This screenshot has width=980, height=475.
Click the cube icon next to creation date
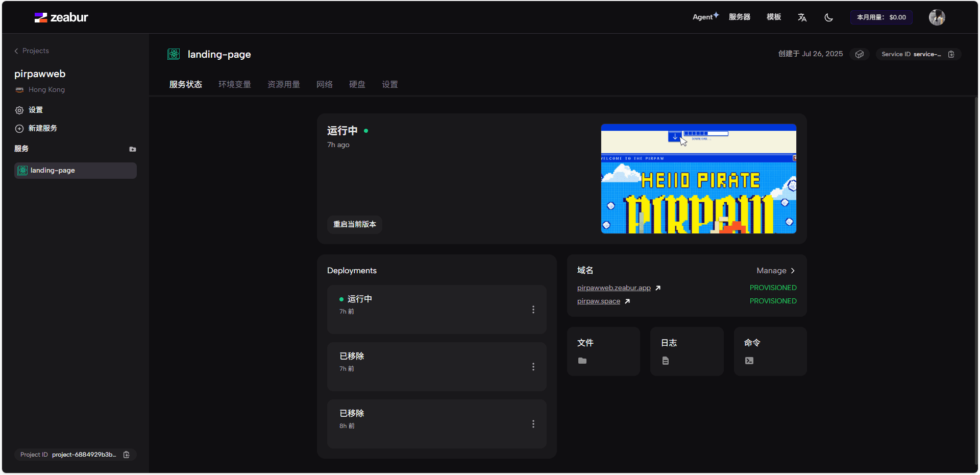(x=860, y=54)
